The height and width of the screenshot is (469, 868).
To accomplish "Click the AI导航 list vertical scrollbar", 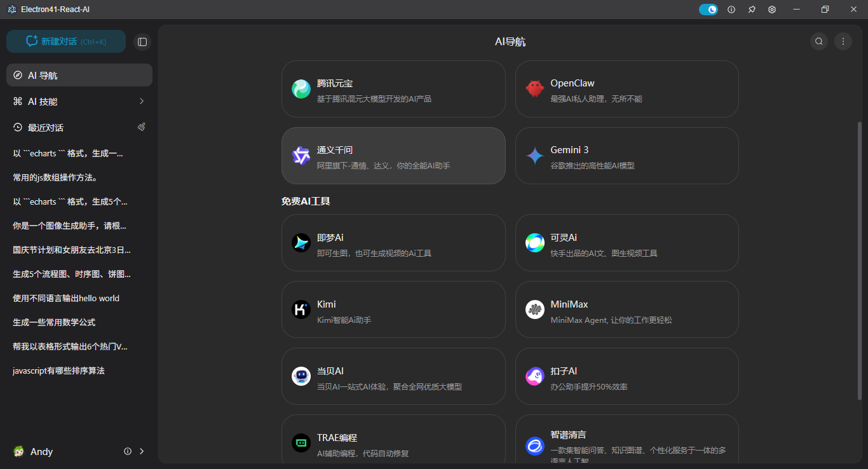I will pos(860,261).
